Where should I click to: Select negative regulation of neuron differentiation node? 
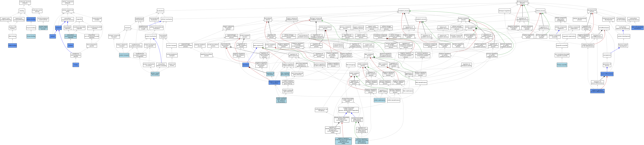point(597,91)
